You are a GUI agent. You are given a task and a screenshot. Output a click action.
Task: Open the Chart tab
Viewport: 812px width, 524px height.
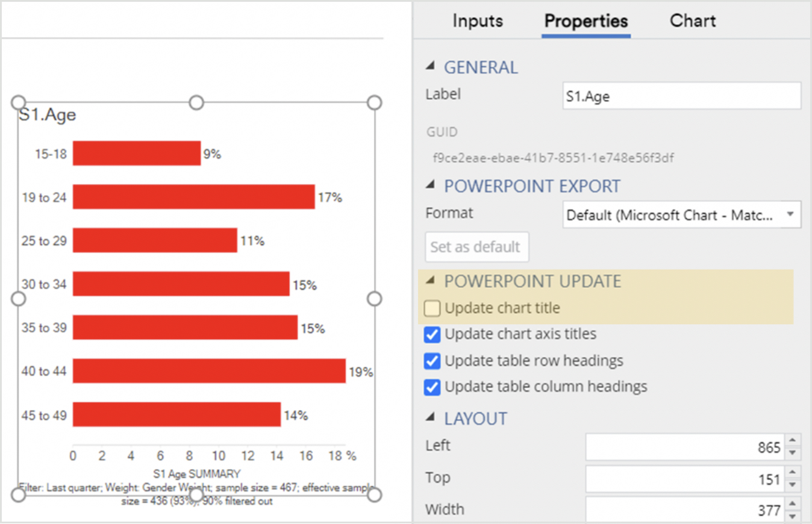pos(693,21)
